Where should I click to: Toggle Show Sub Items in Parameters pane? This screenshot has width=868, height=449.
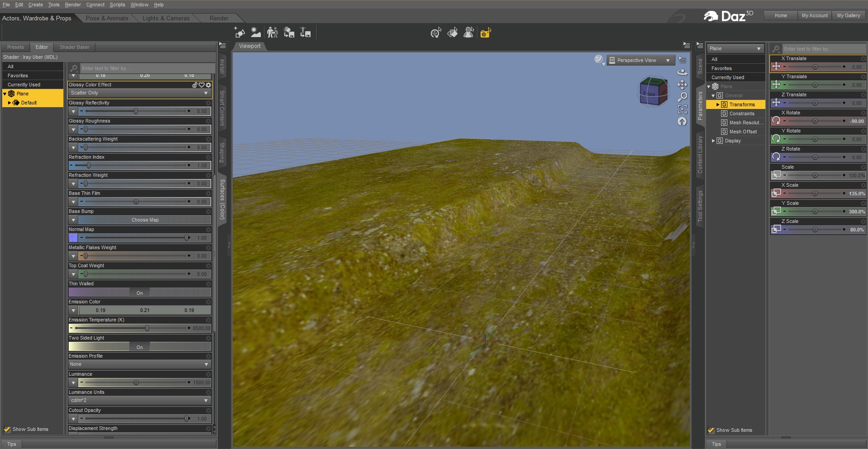click(x=711, y=430)
